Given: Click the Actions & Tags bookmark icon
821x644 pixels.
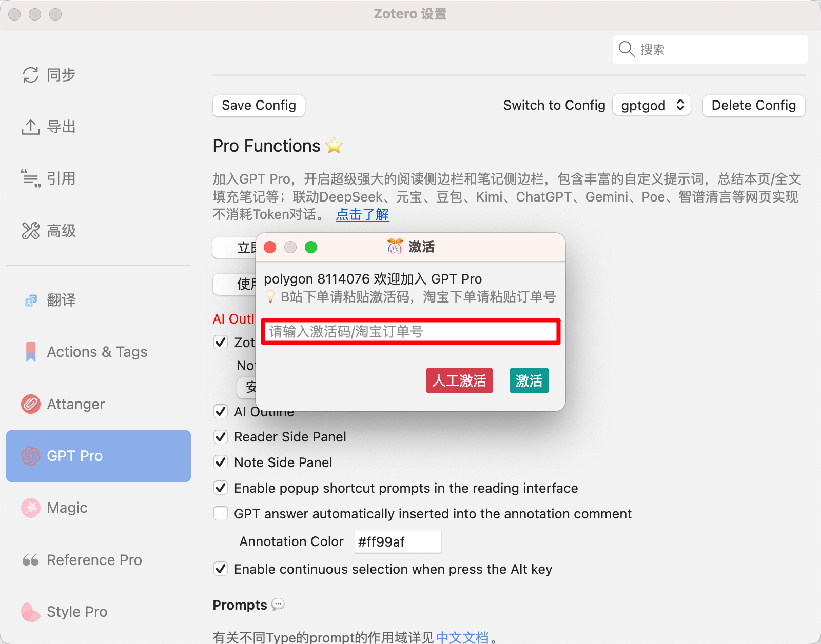Looking at the screenshot, I should tap(31, 352).
